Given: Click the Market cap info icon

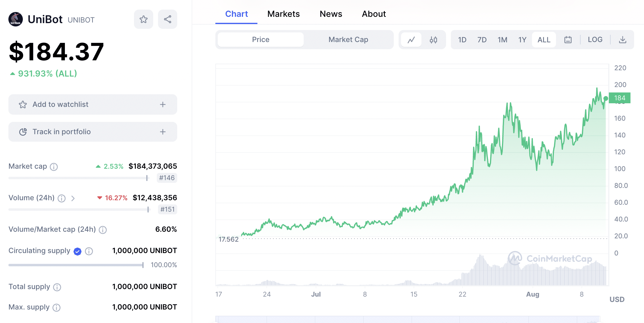Looking at the screenshot, I should pyautogui.click(x=54, y=167).
